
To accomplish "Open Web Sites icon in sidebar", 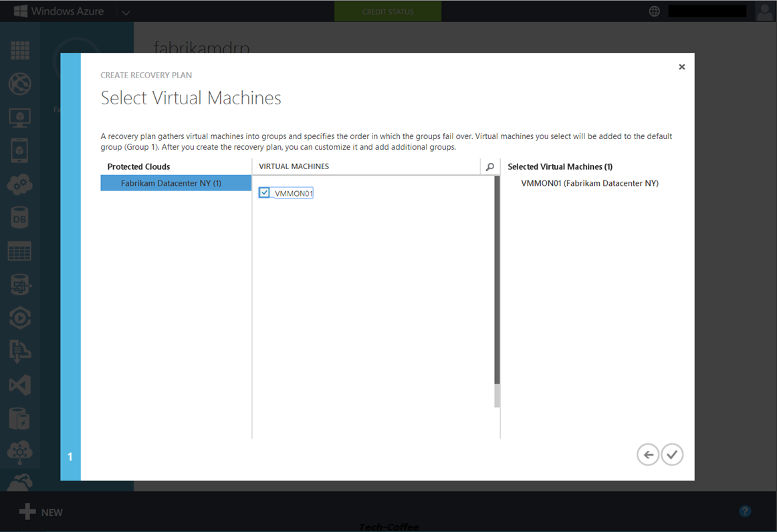I will [x=20, y=84].
